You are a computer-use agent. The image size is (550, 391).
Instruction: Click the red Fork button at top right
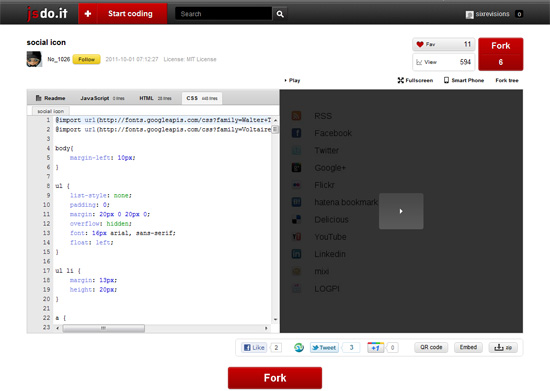click(501, 54)
